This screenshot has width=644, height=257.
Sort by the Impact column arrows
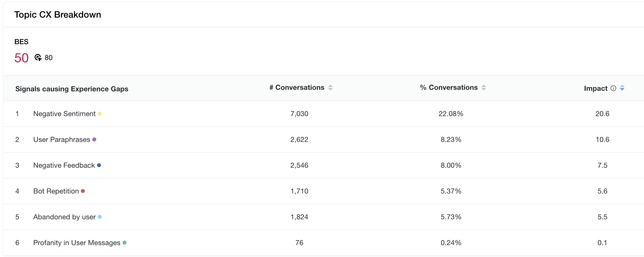[x=622, y=88]
